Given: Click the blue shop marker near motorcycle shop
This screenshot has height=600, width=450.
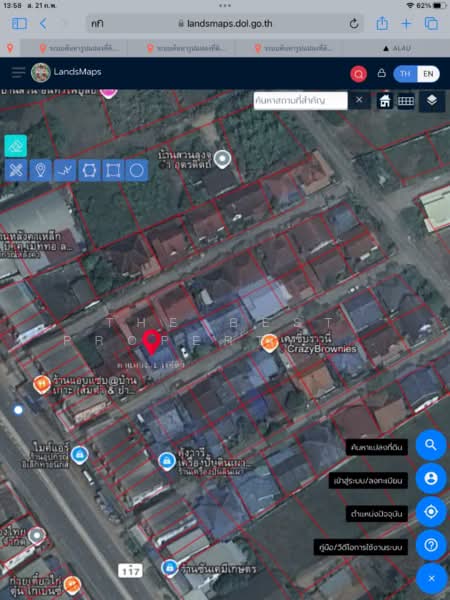Looking at the screenshot, I should [x=79, y=455].
